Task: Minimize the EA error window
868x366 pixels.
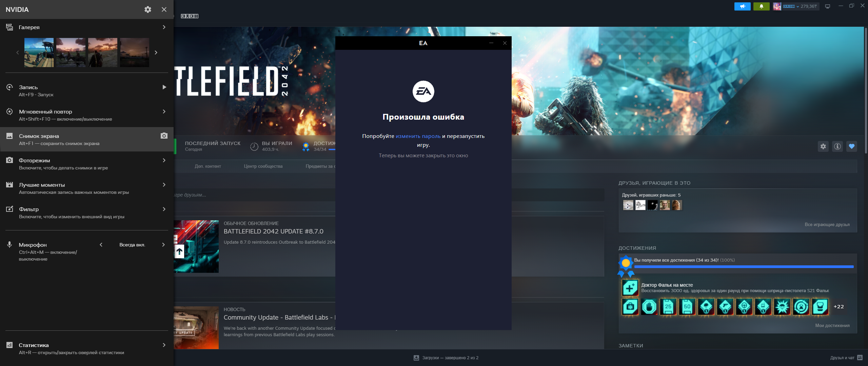Action: [x=491, y=43]
